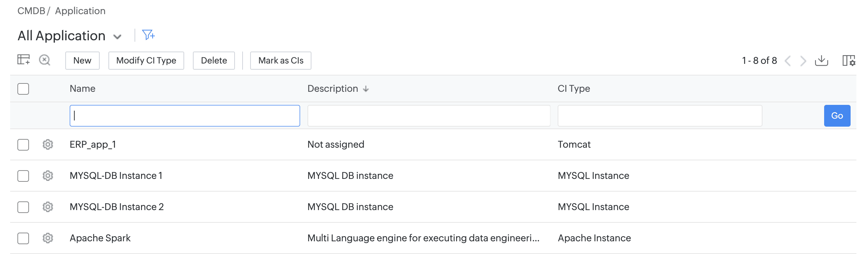Check the MYSQL-DB Instance 2 checkbox
The image size is (868, 254).
pos(23,207)
